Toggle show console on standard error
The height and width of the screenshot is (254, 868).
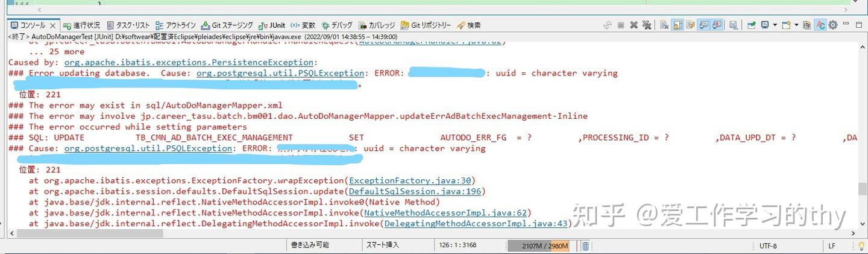717,25
